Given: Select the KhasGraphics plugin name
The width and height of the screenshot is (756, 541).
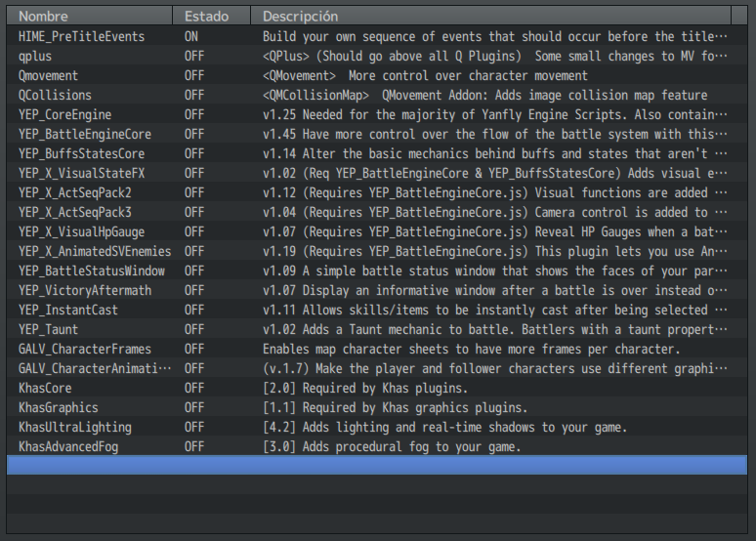Looking at the screenshot, I should (x=58, y=407).
